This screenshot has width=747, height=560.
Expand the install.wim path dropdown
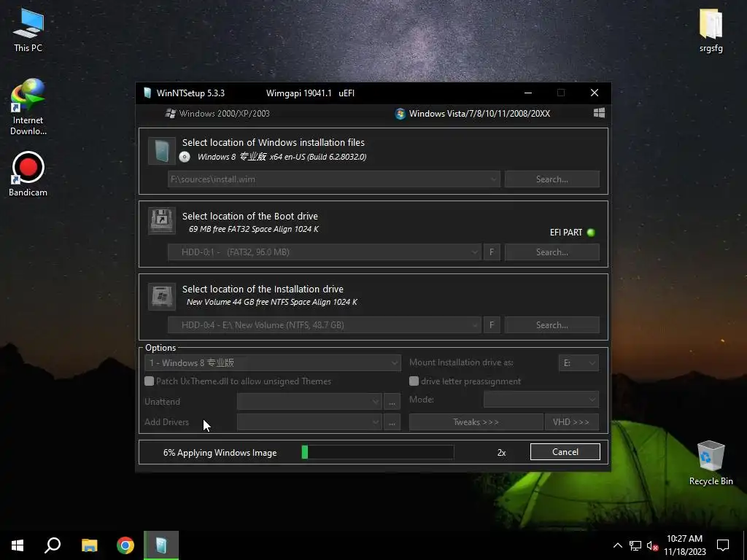click(x=494, y=179)
